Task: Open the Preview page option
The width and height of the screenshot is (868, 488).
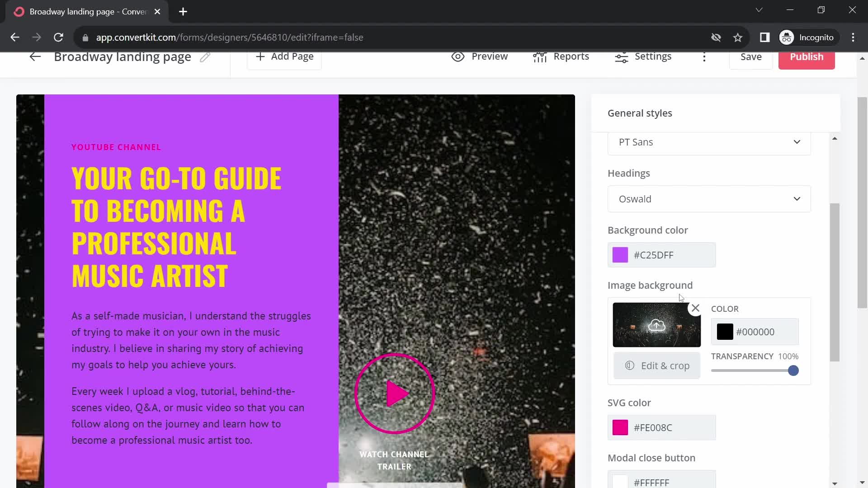Action: pyautogui.click(x=480, y=56)
